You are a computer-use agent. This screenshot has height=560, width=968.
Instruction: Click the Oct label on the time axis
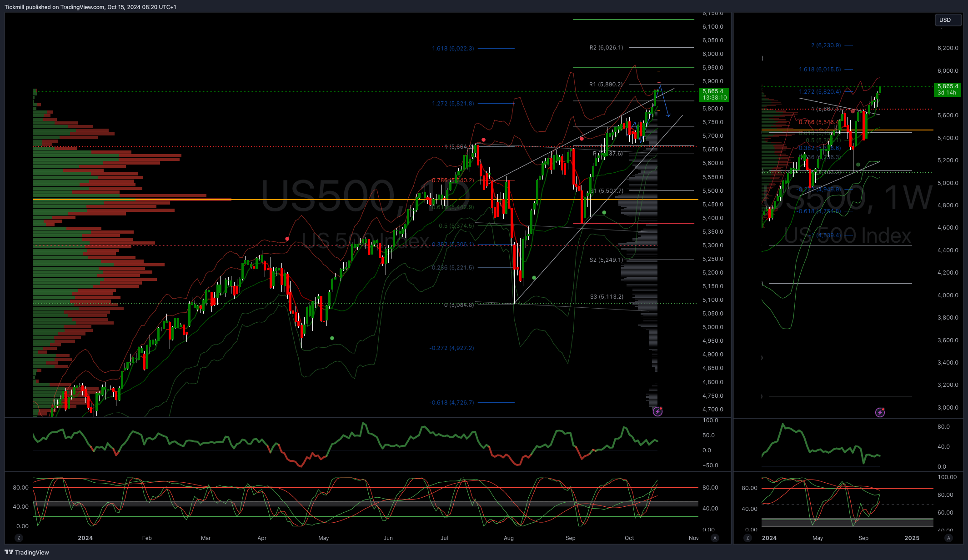[629, 538]
